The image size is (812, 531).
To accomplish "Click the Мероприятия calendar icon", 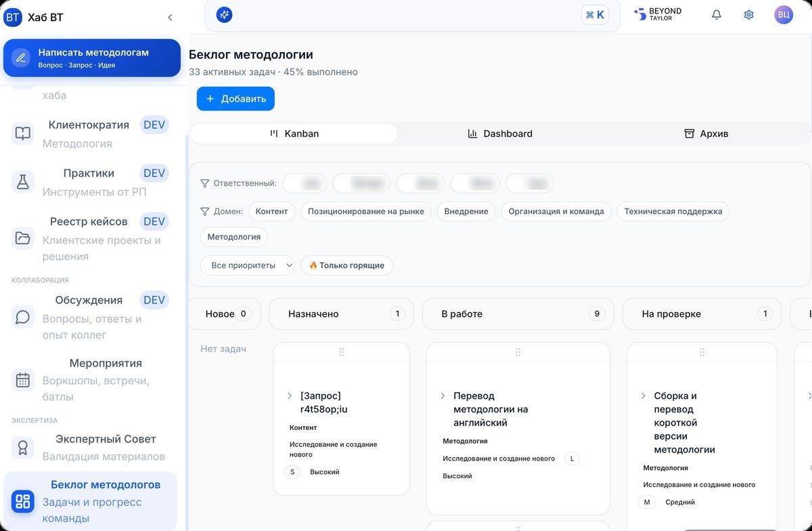I will (x=23, y=380).
